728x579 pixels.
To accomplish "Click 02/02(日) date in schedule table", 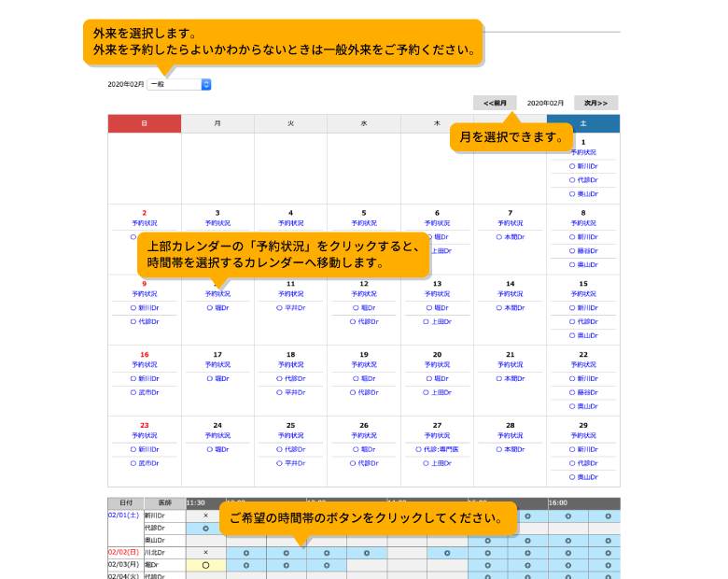I will pyautogui.click(x=123, y=553).
